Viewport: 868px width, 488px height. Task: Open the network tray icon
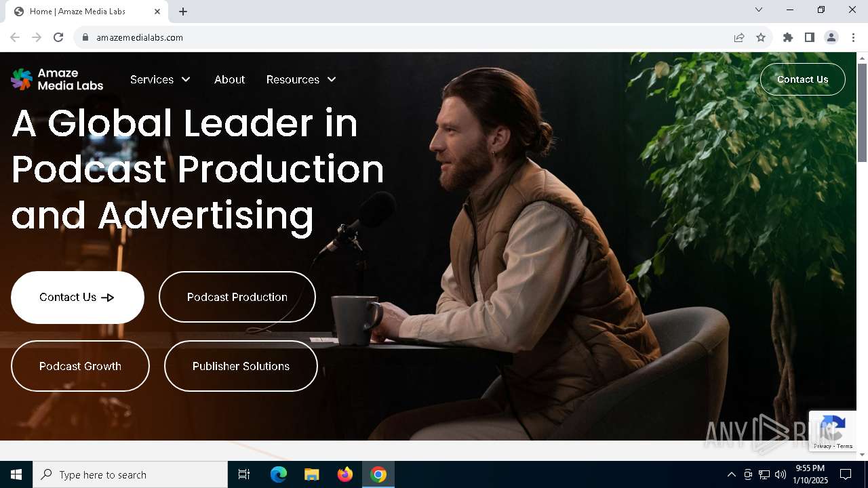[764, 474]
